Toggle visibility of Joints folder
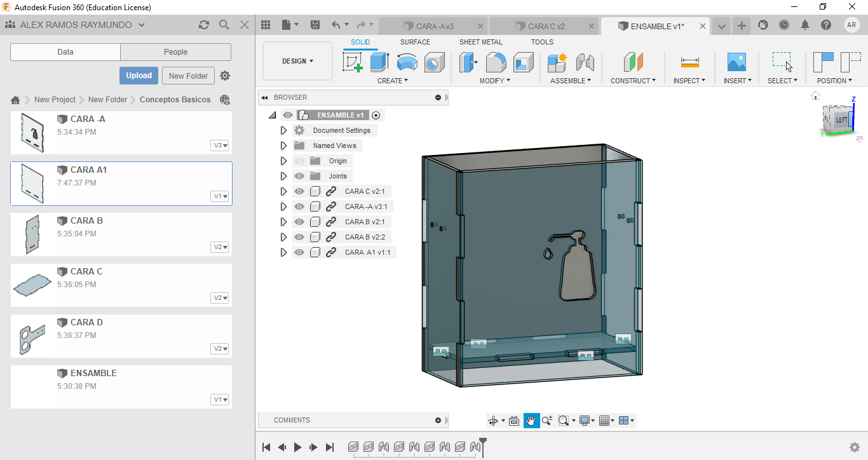Image resolution: width=868 pixels, height=460 pixels. click(299, 176)
